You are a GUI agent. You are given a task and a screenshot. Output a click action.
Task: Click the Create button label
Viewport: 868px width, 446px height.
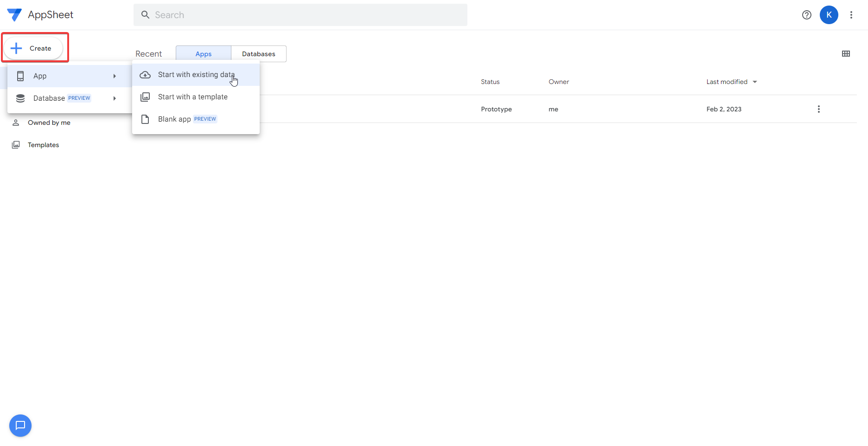pyautogui.click(x=40, y=48)
